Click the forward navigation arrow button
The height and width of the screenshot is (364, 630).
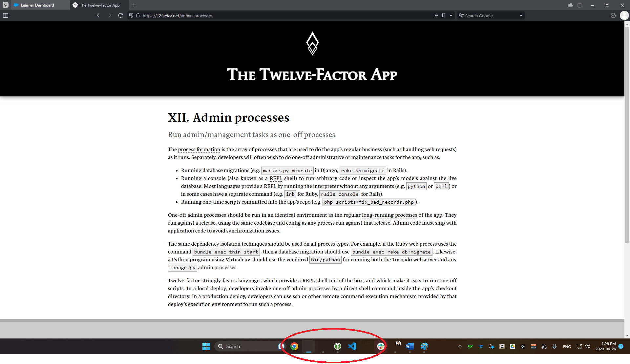pyautogui.click(x=109, y=16)
